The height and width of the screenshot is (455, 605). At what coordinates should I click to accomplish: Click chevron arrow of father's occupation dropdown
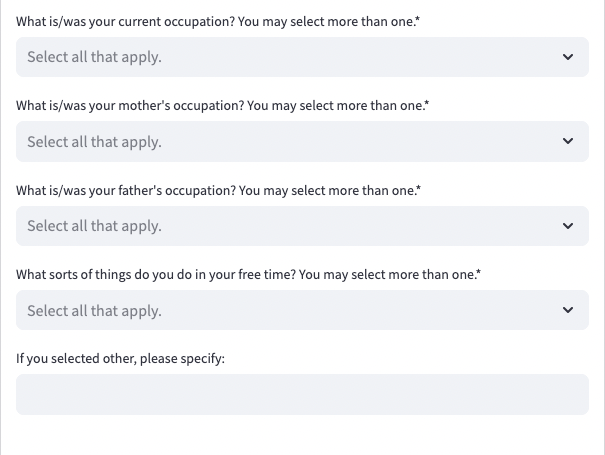[x=568, y=226]
